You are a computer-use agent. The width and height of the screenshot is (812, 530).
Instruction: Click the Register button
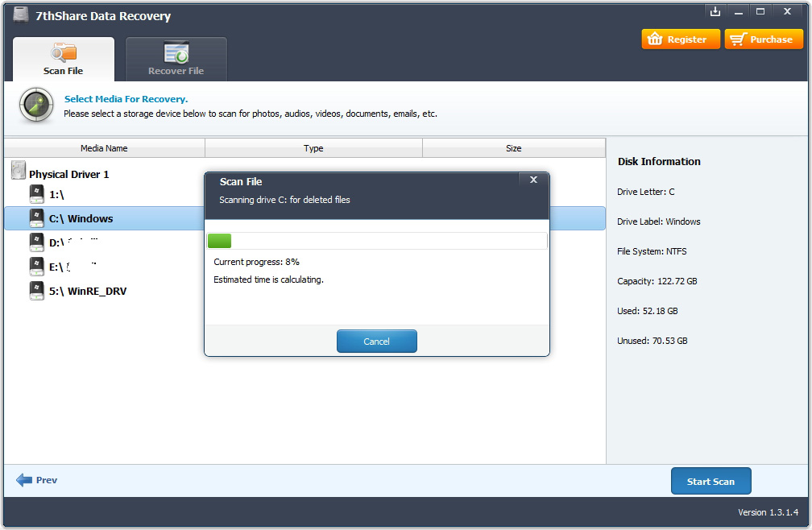click(681, 39)
